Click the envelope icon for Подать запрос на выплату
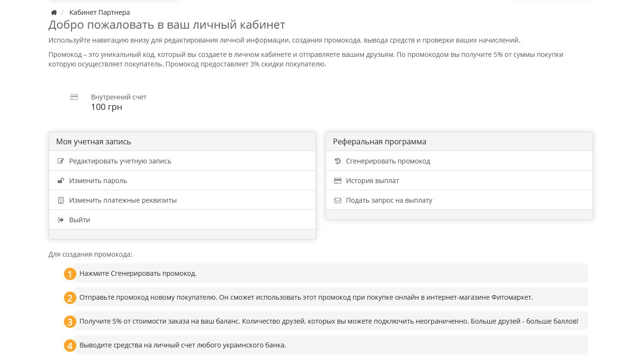 (x=338, y=200)
